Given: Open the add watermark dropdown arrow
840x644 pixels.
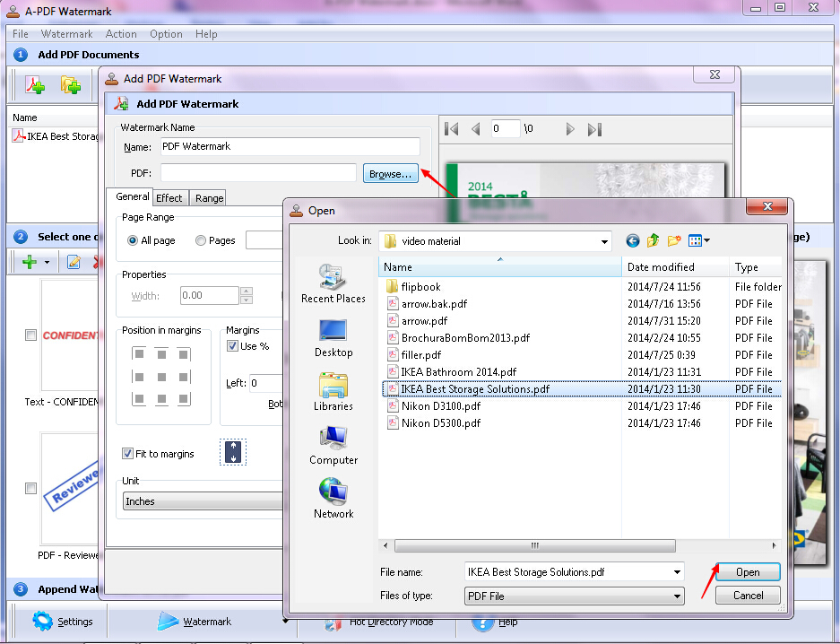Looking at the screenshot, I should (x=48, y=263).
